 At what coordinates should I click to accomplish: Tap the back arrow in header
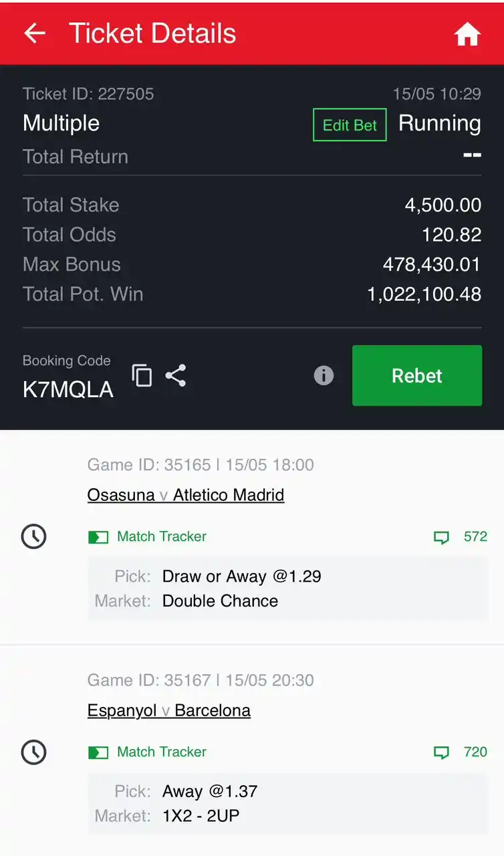tap(35, 33)
